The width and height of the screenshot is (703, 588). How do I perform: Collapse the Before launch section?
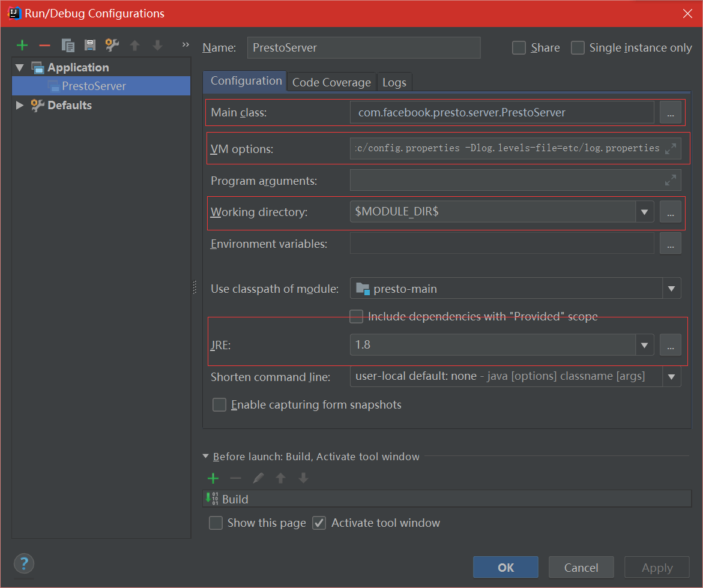pos(206,456)
